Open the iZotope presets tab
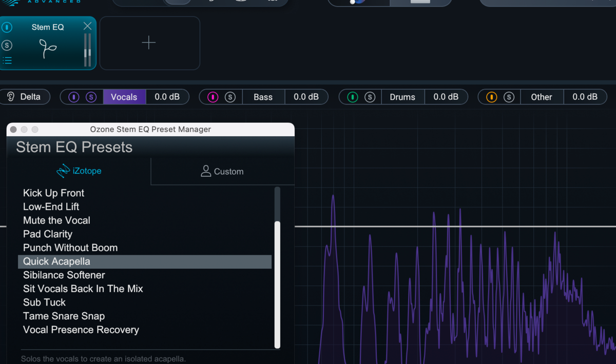Viewport: 616px width, 364px height. pyautogui.click(x=79, y=171)
